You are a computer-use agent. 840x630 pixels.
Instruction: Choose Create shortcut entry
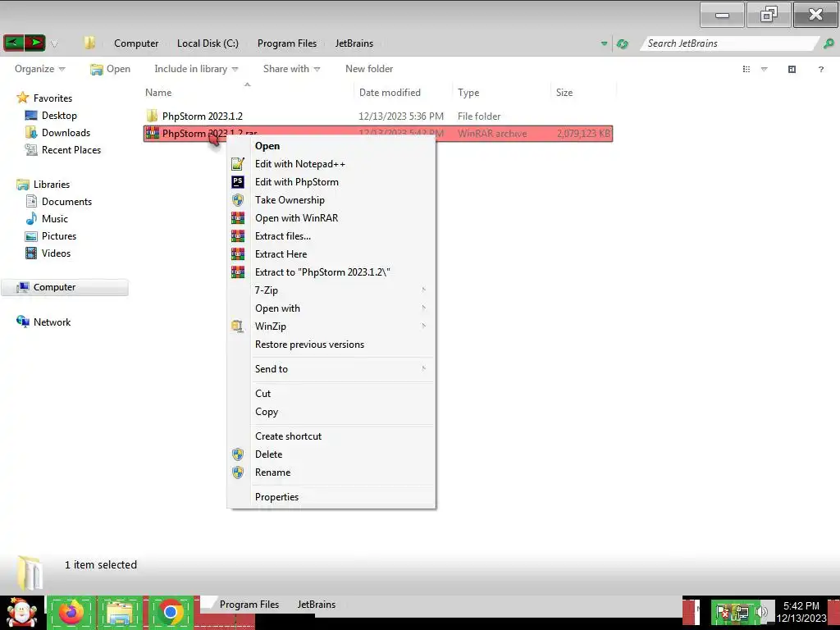point(331,436)
